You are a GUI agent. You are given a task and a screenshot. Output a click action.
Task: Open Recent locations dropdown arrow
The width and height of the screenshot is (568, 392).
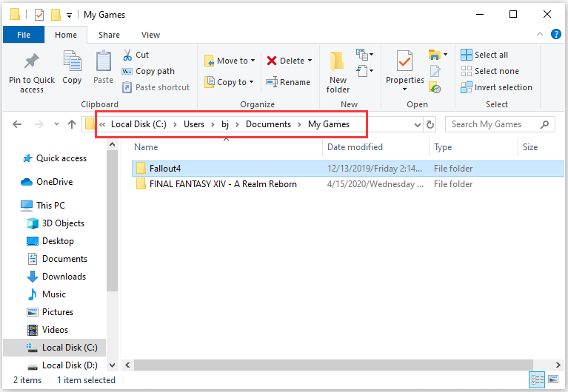coord(56,124)
